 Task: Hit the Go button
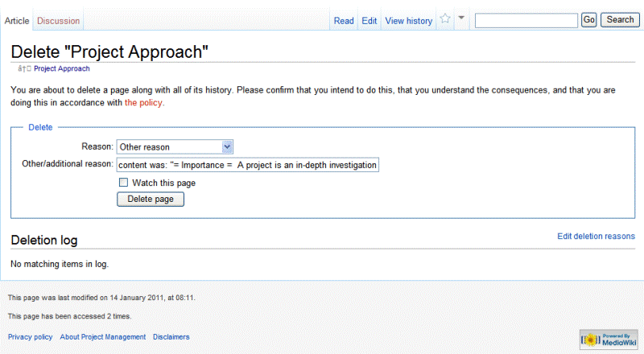click(x=589, y=20)
